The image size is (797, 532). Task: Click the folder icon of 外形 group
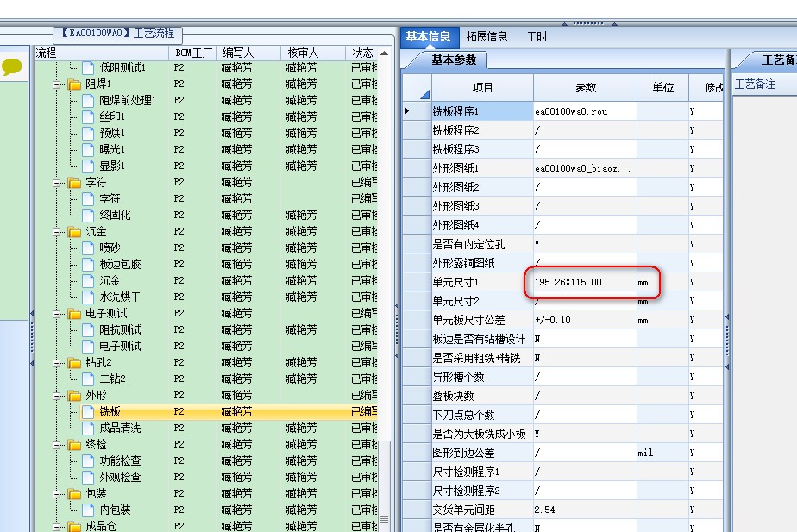(x=74, y=395)
